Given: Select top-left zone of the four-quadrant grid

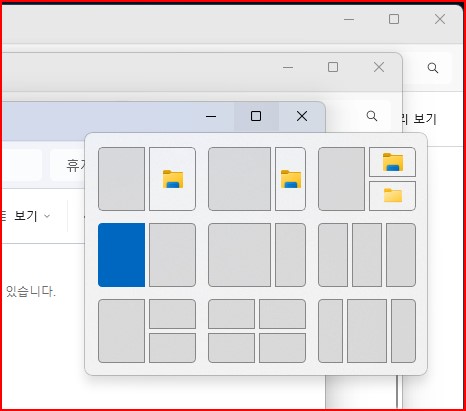Looking at the screenshot, I should 231,314.
